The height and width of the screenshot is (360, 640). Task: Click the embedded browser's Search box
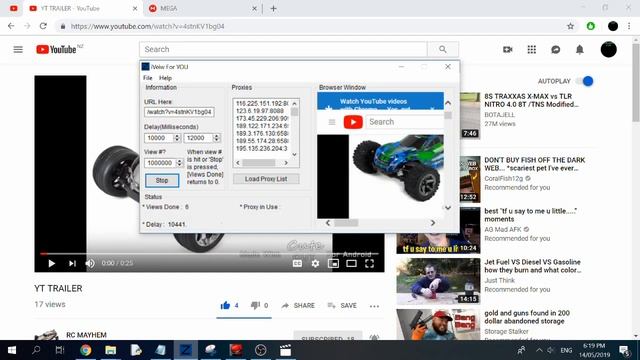click(405, 122)
